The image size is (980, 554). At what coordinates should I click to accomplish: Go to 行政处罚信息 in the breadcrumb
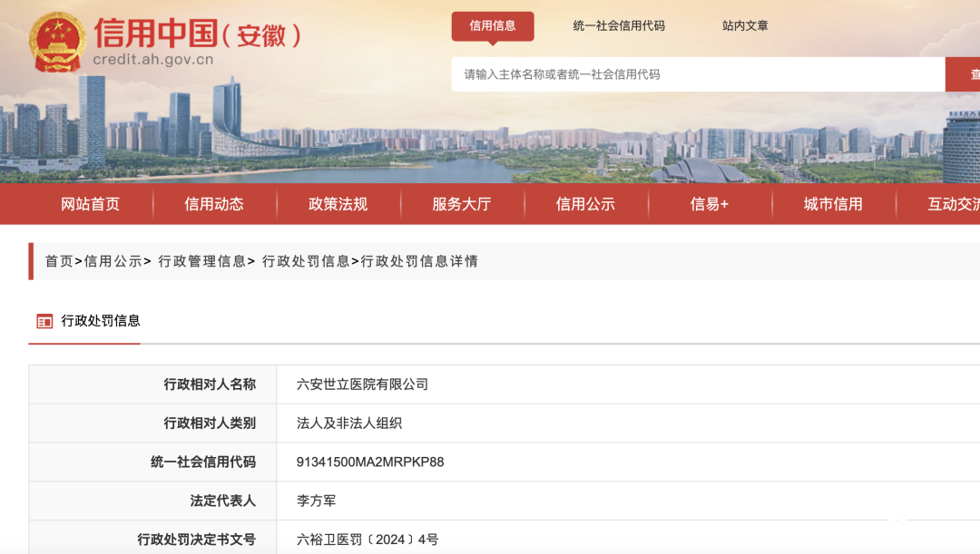(306, 262)
